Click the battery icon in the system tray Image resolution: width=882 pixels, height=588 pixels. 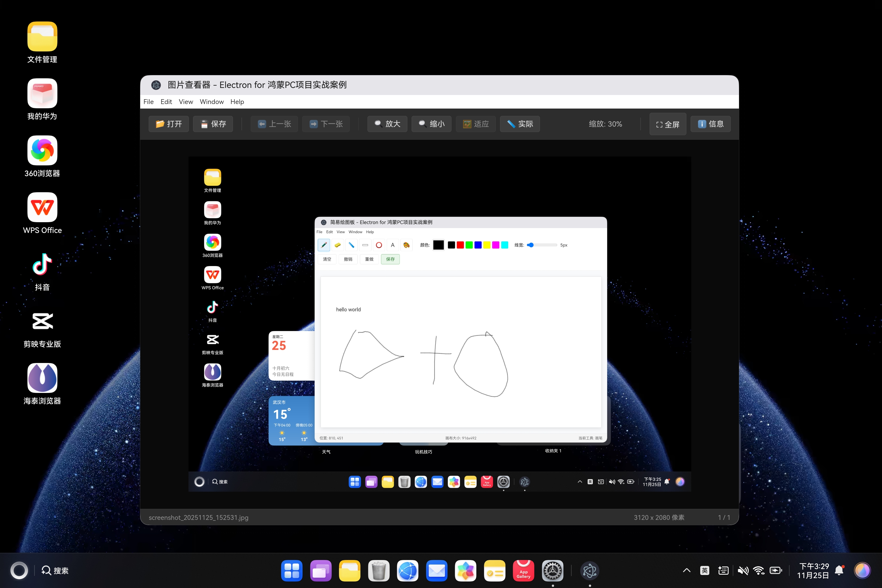pos(776,571)
